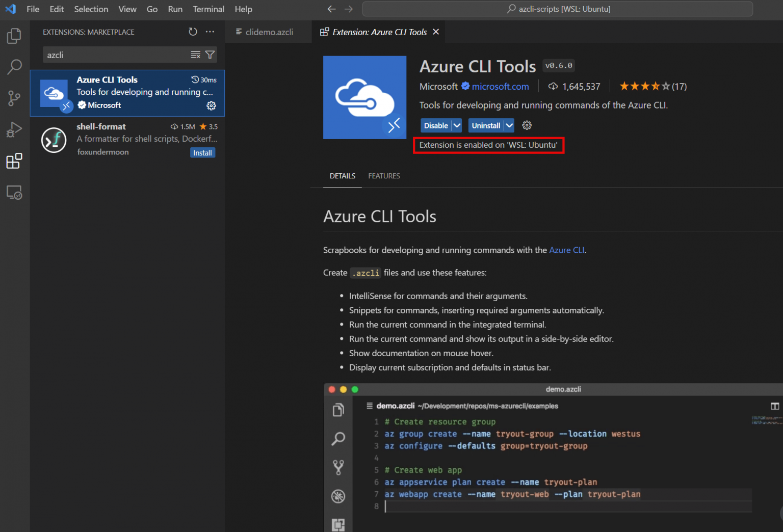Clear the azcli extension search input
Image resolution: width=783 pixels, height=532 pixels.
196,55
